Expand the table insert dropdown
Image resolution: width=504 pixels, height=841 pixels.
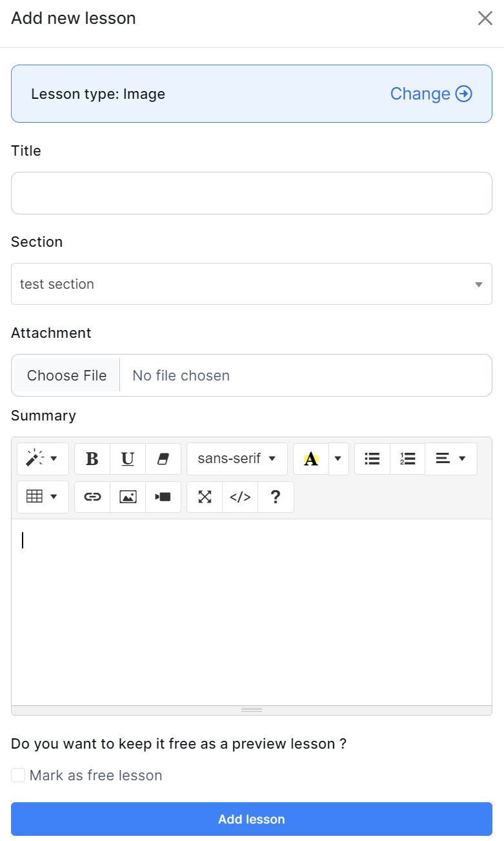(x=43, y=497)
